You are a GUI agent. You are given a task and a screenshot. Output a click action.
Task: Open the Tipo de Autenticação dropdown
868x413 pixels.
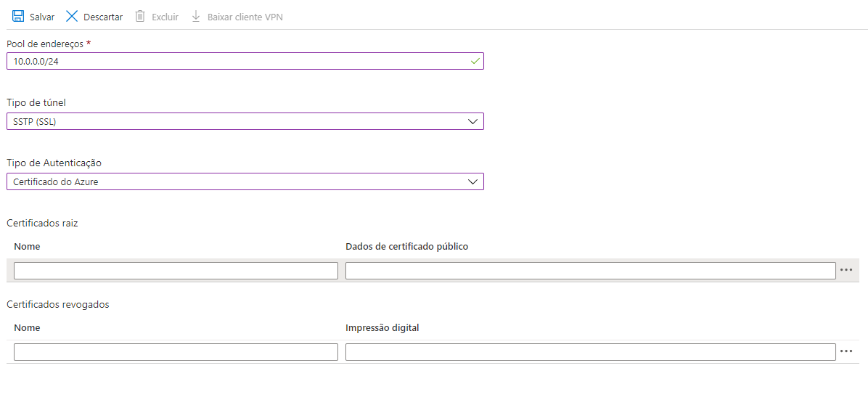click(x=245, y=181)
